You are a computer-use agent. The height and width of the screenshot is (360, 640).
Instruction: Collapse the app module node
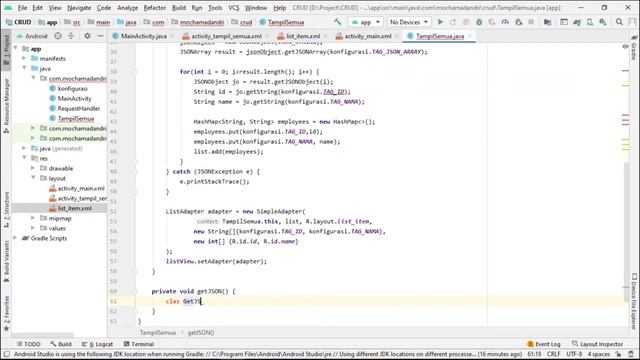click(16, 49)
